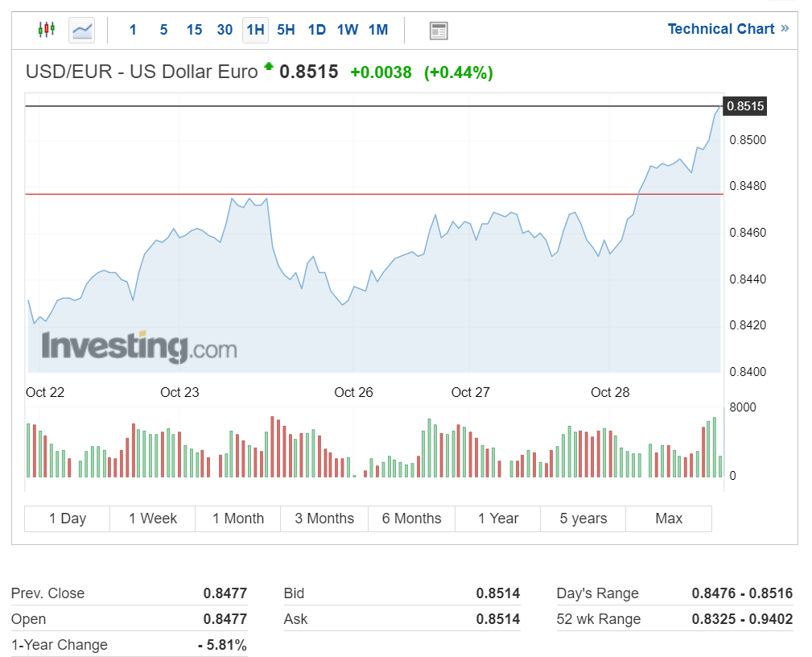Image resolution: width=812 pixels, height=657 pixels.
Task: Click the Oct 26 date label
Action: pyautogui.click(x=354, y=392)
